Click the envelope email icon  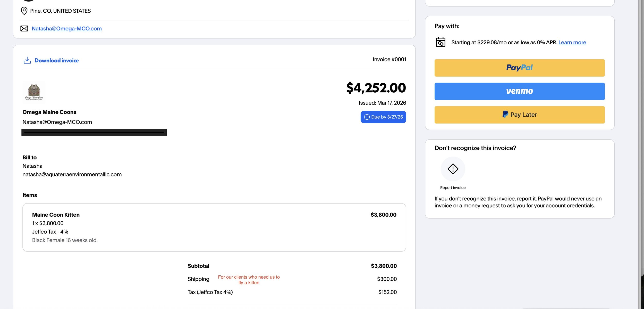coord(24,28)
